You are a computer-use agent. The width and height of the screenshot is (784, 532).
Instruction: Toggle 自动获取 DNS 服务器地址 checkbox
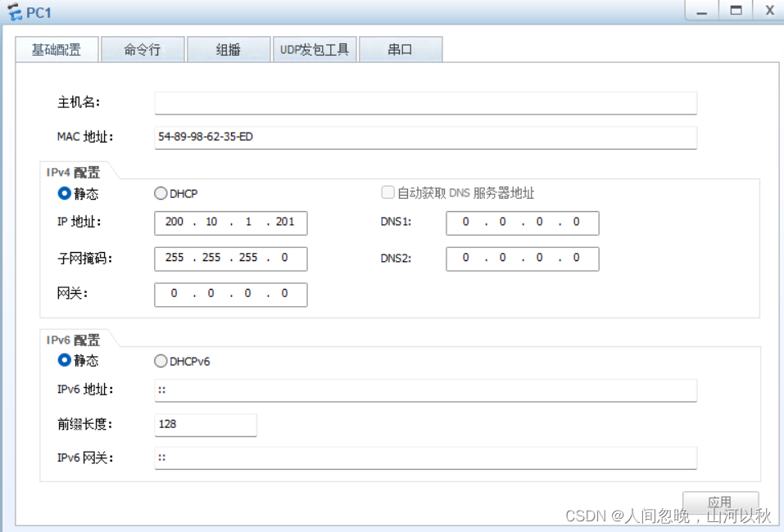tap(388, 192)
